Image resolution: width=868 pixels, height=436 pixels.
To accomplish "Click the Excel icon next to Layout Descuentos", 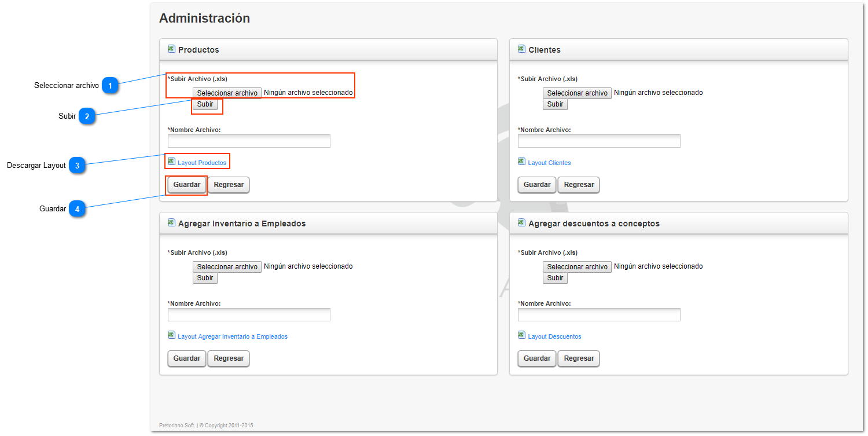I will click(521, 335).
